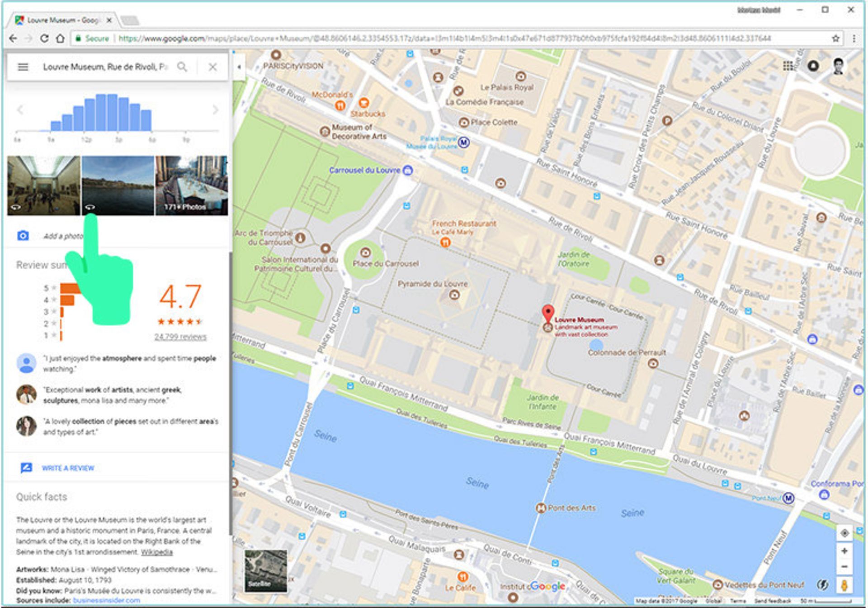Click the Place Colette marker
868x608 pixels.
click(x=464, y=122)
